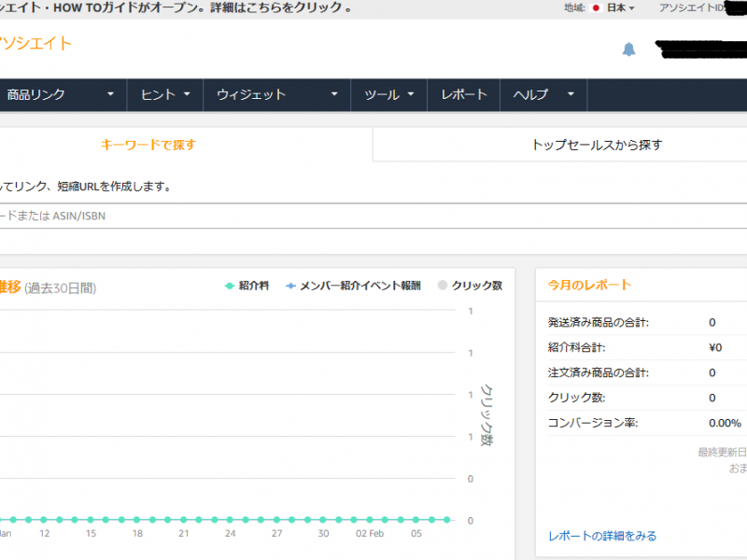Click the ASIN/ISBN keyword search field

[373, 216]
